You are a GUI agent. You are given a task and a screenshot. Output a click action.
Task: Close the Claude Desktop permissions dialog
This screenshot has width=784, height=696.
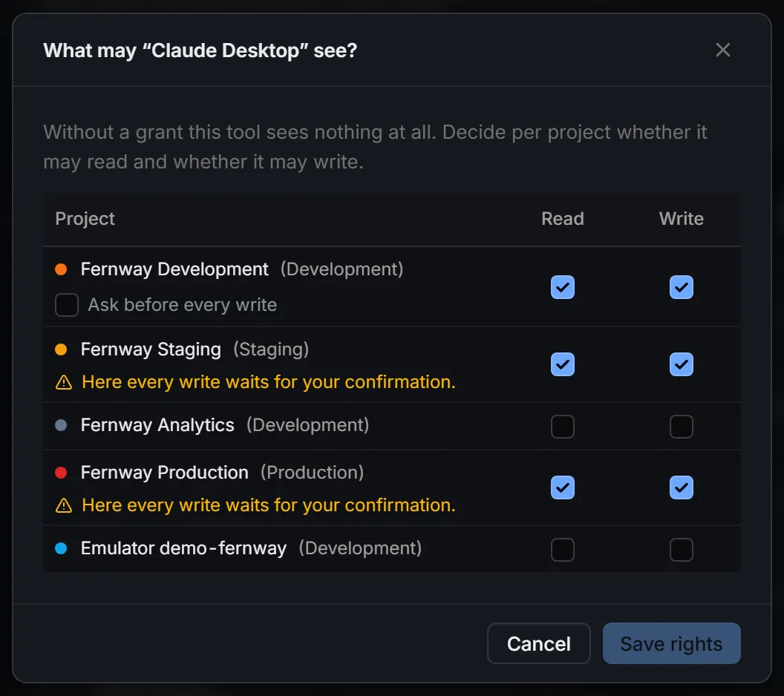coord(722,50)
